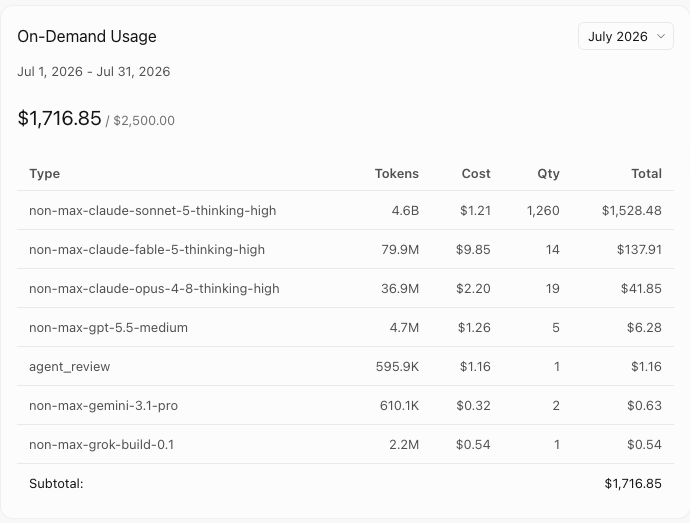Select the date range Jul 1, 2026 - Jul 31, 2026
Image resolution: width=690 pixels, height=523 pixels.
(x=94, y=71)
